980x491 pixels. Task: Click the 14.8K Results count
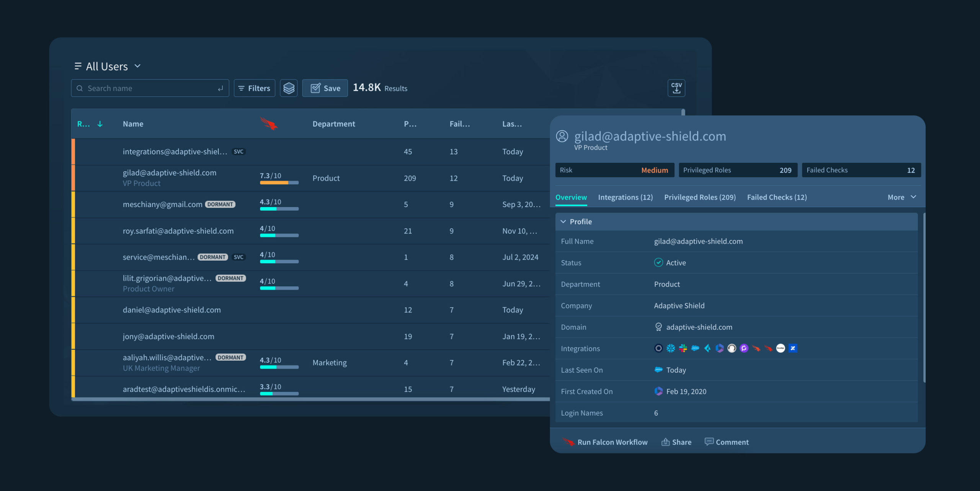tap(380, 88)
